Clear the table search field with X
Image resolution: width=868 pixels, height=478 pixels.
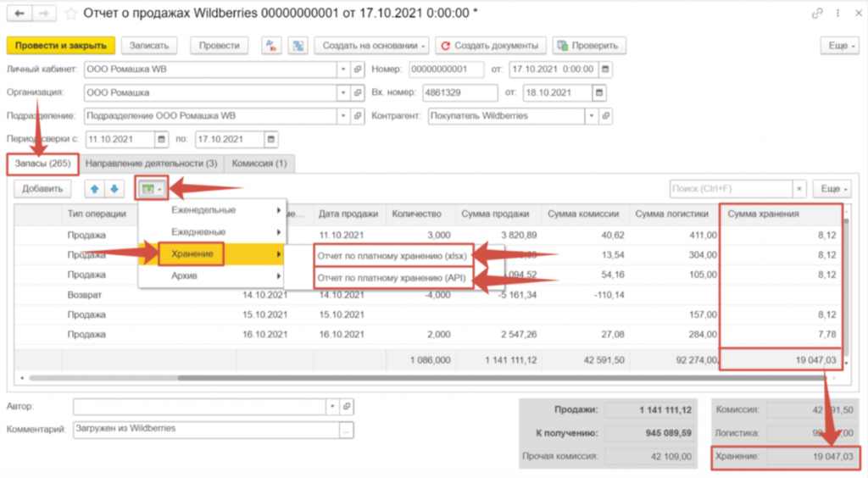798,189
